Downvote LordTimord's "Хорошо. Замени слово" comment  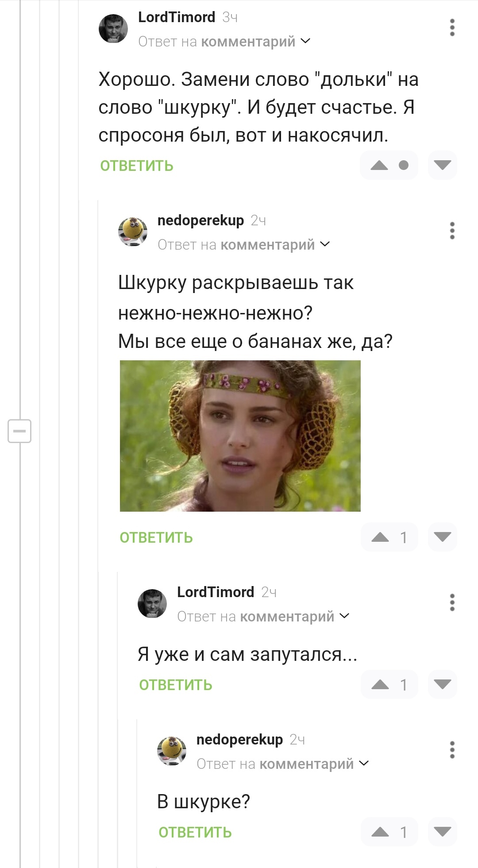coord(442,166)
